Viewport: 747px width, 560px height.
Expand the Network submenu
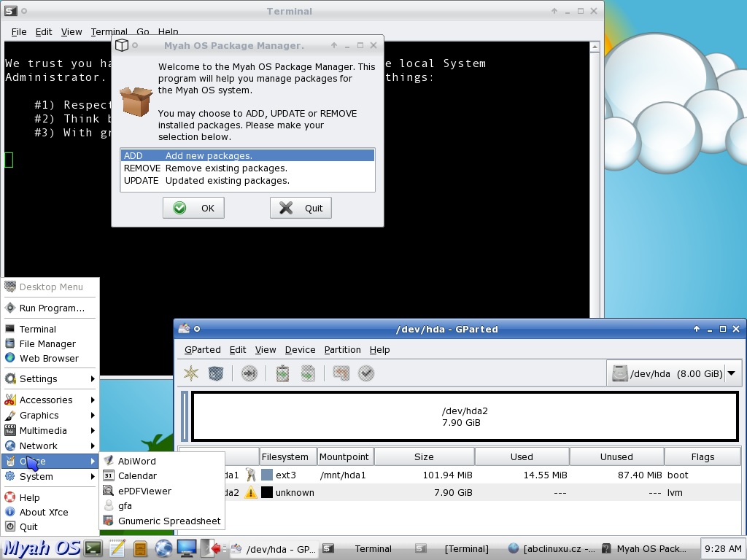click(x=50, y=446)
